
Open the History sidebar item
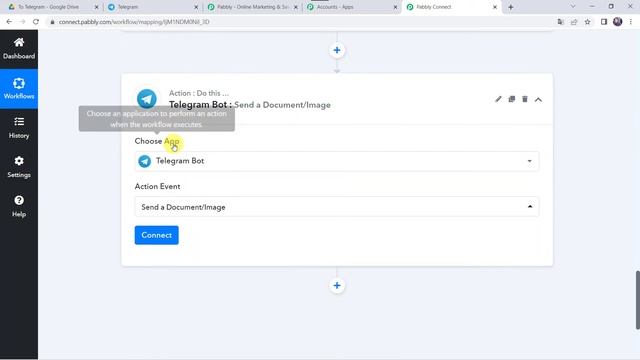(x=19, y=128)
